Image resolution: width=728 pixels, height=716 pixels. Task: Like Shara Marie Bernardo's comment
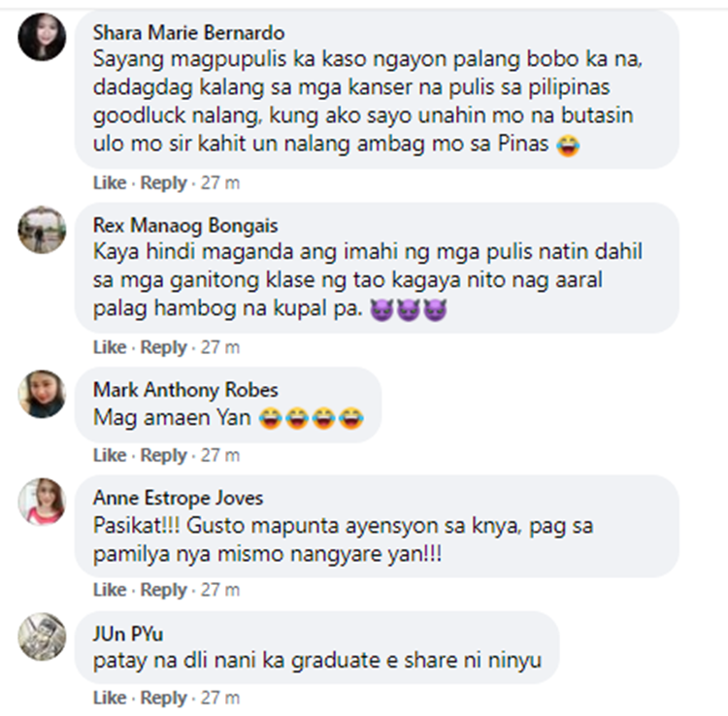110,182
